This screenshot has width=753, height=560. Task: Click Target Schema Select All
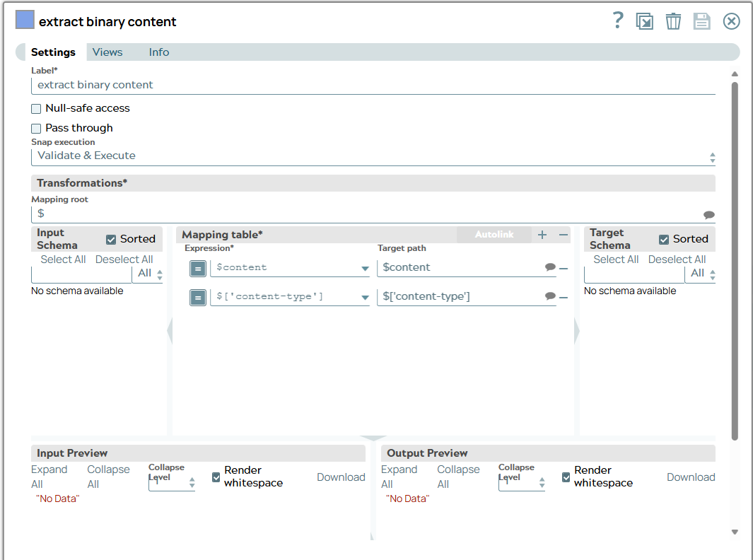click(616, 259)
